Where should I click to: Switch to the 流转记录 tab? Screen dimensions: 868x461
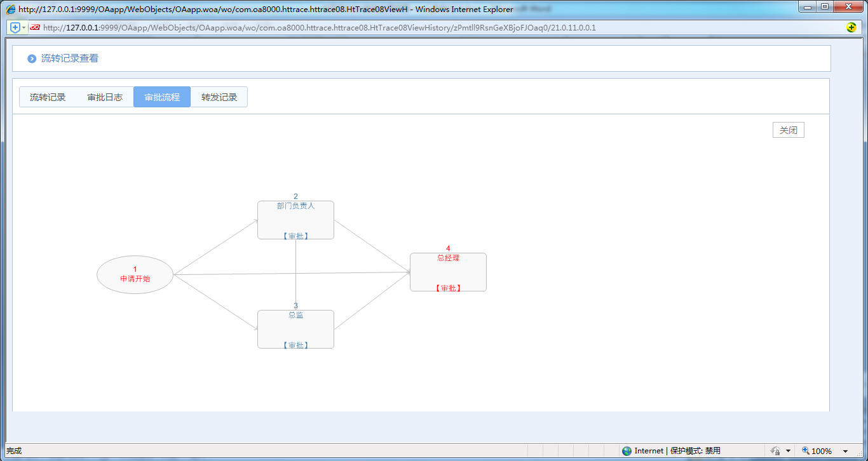48,97
